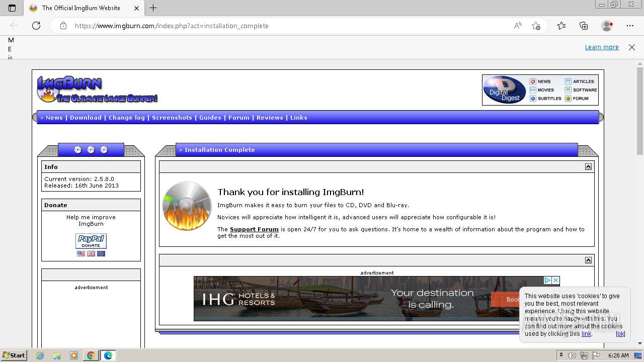Viewport: 644px width, 362px height.
Task: Launch Internet Explorer from taskbar
Action: click(40, 355)
